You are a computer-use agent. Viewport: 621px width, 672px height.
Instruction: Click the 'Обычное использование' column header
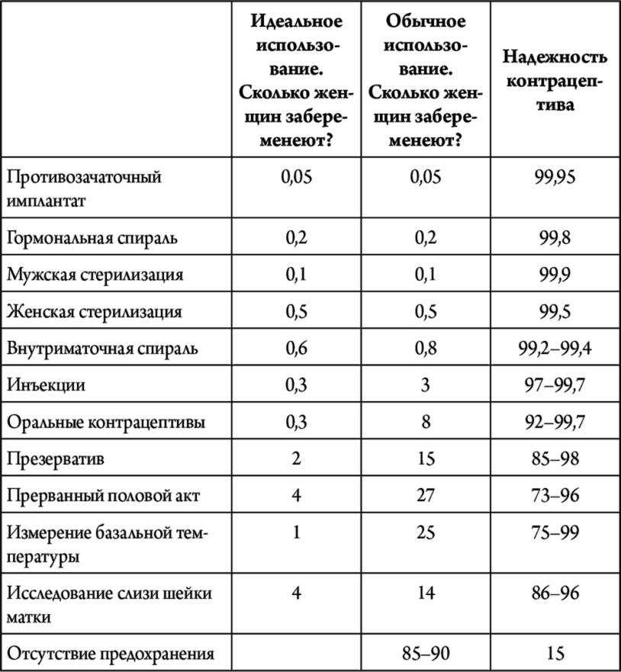(425, 80)
